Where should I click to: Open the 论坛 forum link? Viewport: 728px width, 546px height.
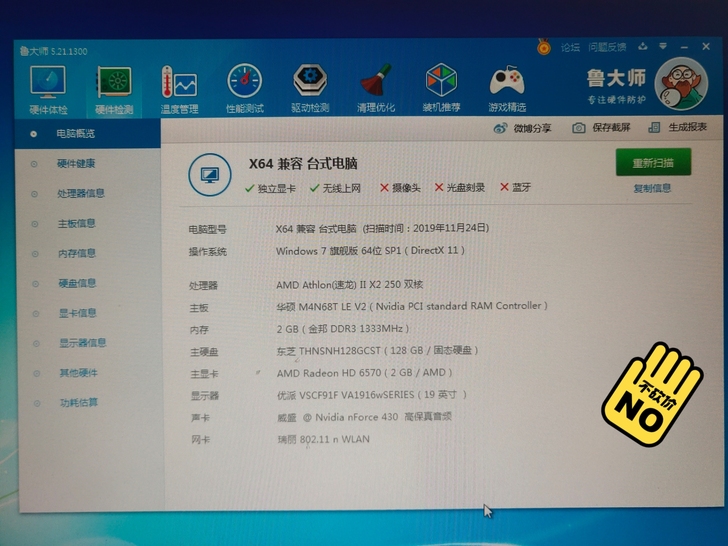coord(570,47)
